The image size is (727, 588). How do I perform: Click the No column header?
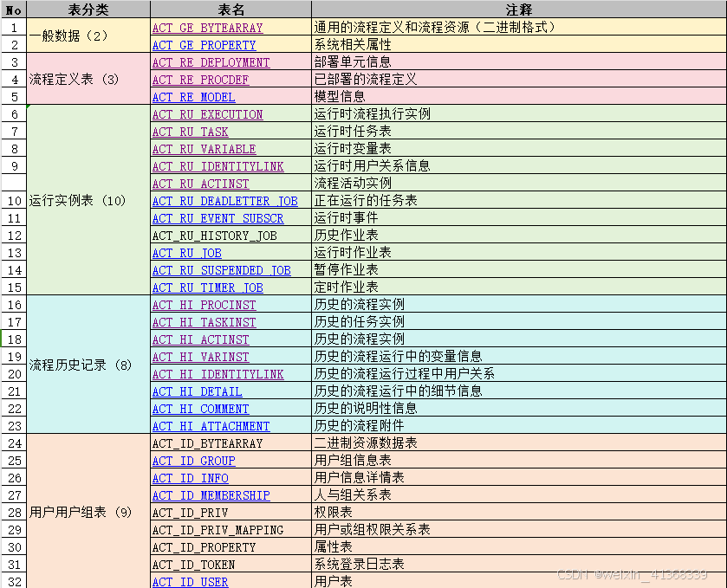[x=14, y=10]
